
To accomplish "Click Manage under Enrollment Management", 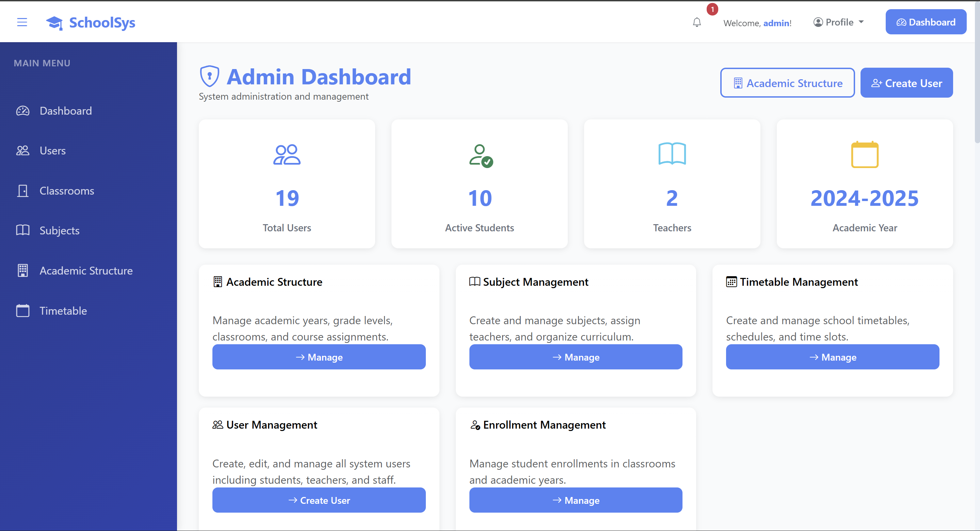I will 575,500.
